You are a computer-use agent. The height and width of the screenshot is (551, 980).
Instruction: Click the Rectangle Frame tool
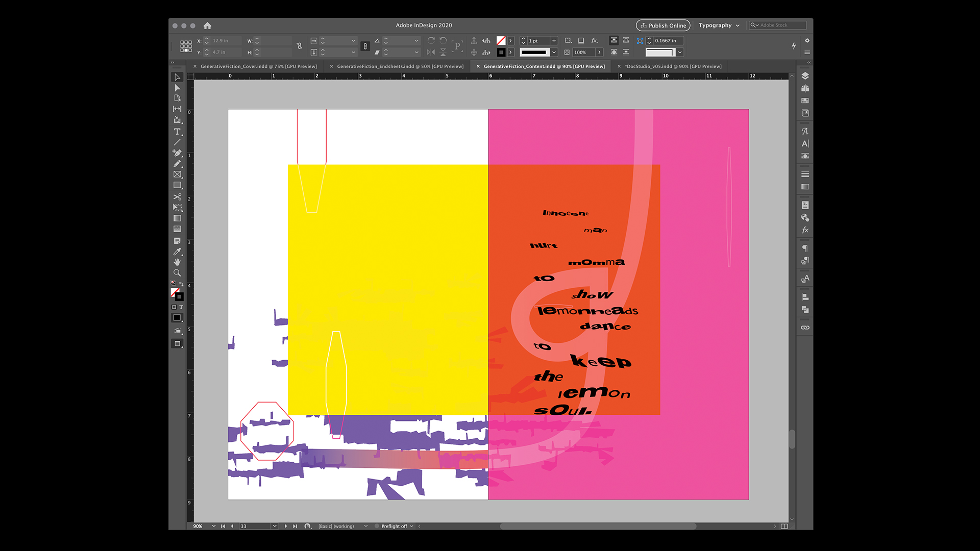pyautogui.click(x=177, y=174)
